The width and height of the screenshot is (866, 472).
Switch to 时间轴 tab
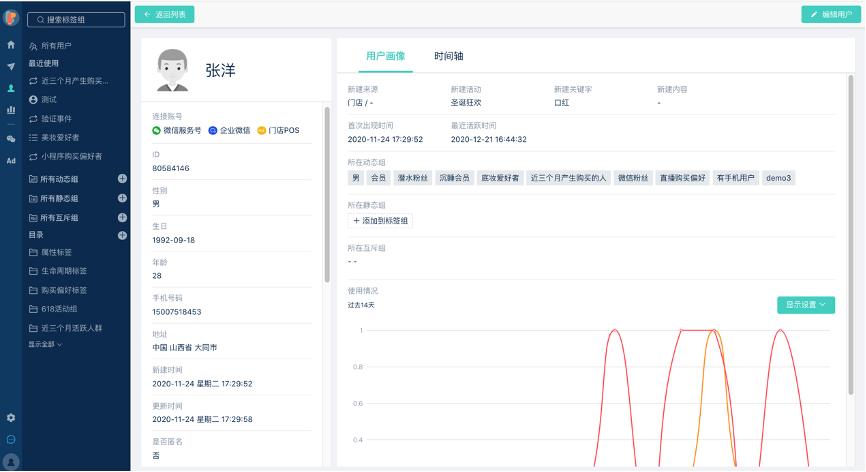(448, 56)
